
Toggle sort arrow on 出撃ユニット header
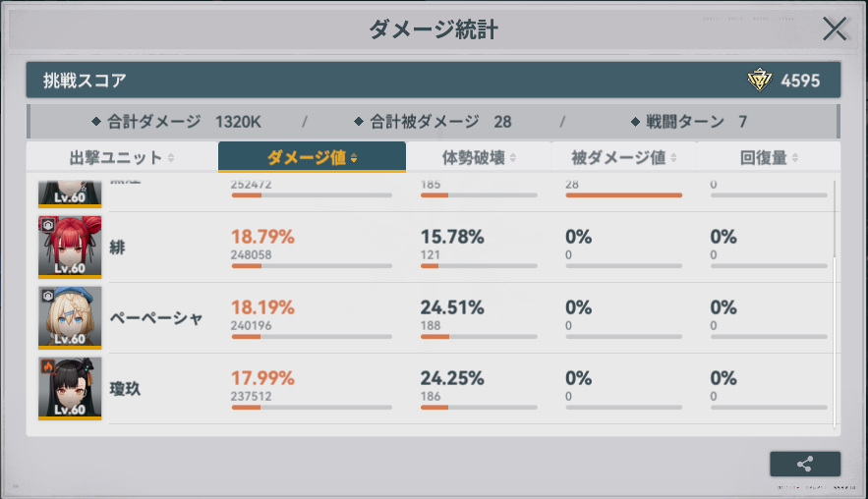point(171,158)
